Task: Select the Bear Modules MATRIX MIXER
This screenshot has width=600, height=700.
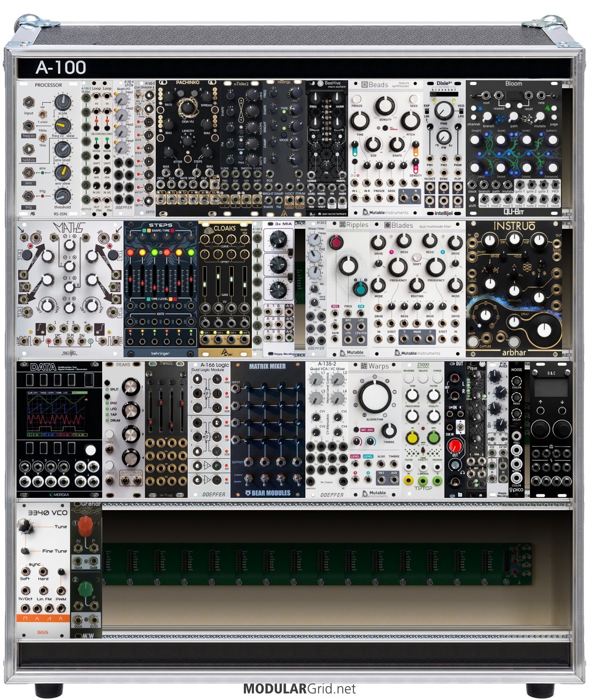Action: pyautogui.click(x=268, y=429)
